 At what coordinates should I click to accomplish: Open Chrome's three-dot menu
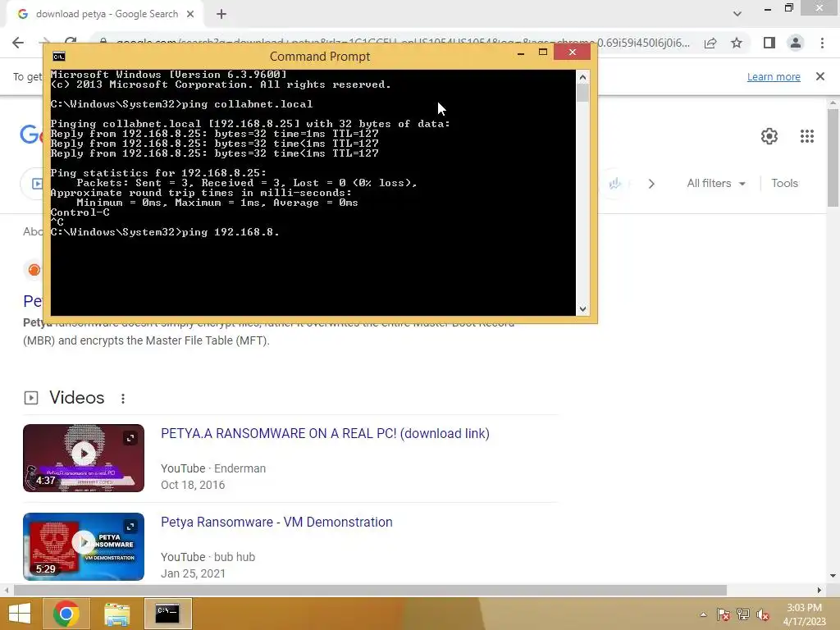pyautogui.click(x=822, y=43)
